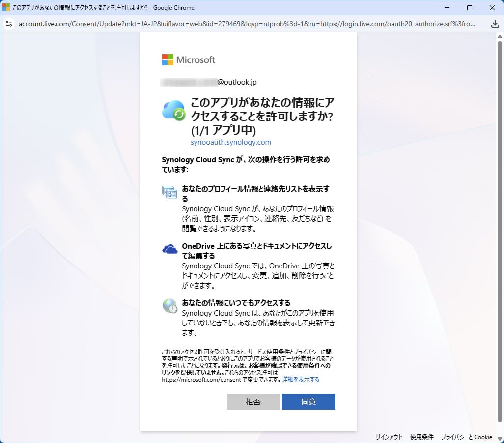The width and height of the screenshot is (504, 443).
Task: Click the download icon in Chrome toolbar
Action: pos(495,24)
